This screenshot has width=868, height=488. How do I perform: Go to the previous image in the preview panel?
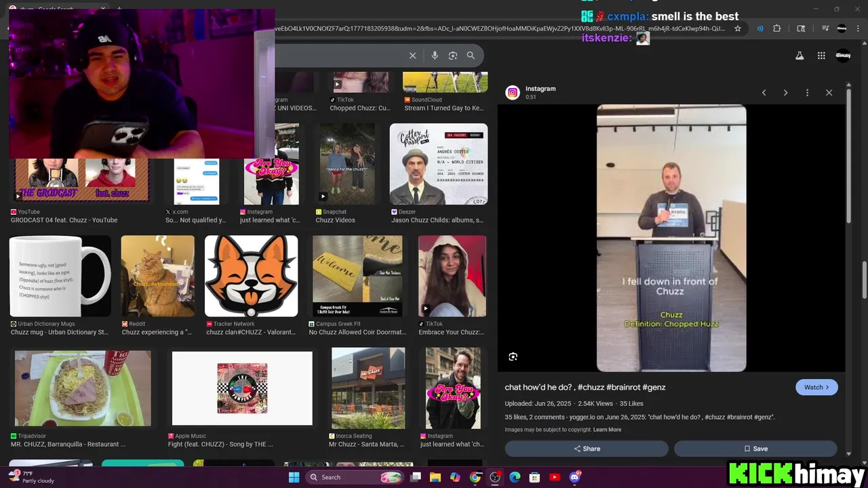pyautogui.click(x=764, y=93)
